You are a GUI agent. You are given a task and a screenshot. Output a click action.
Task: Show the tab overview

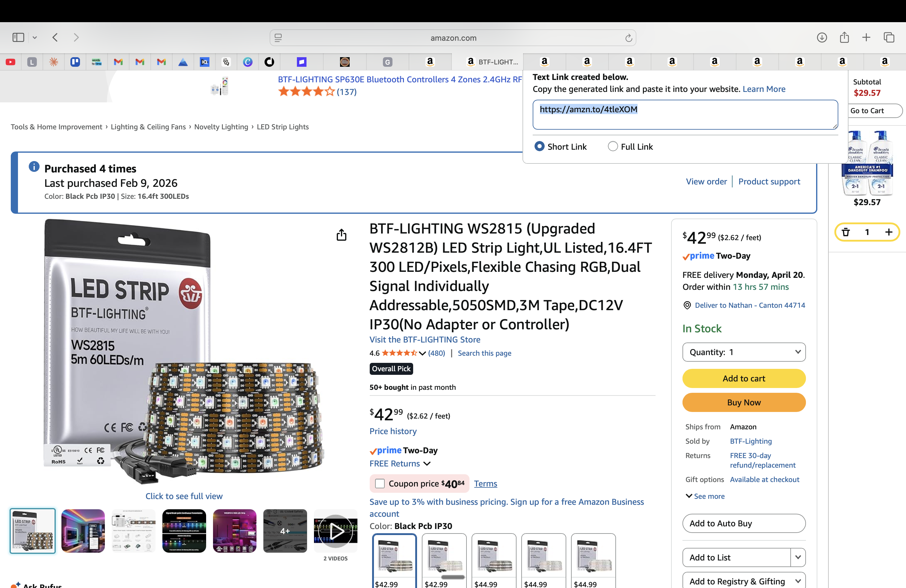pyautogui.click(x=889, y=37)
